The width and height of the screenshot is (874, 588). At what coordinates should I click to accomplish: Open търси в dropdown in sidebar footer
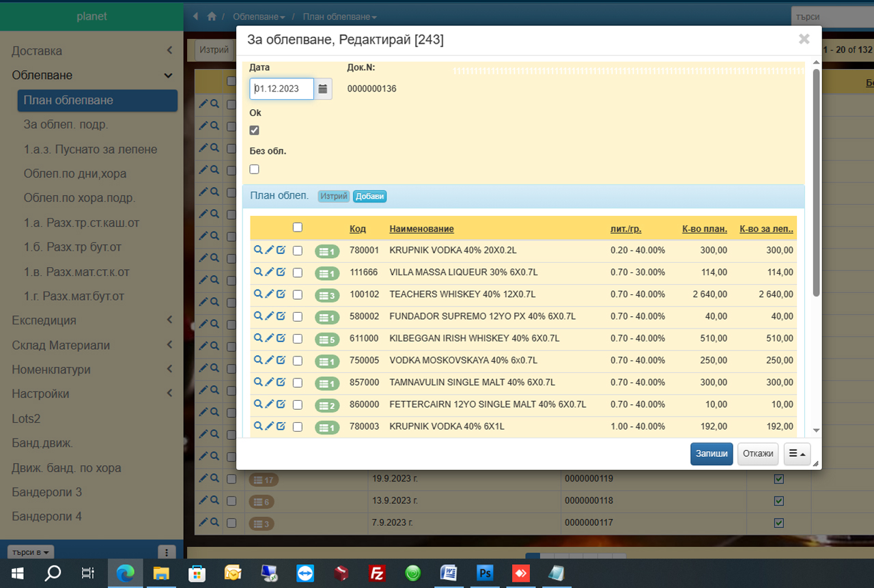30,552
